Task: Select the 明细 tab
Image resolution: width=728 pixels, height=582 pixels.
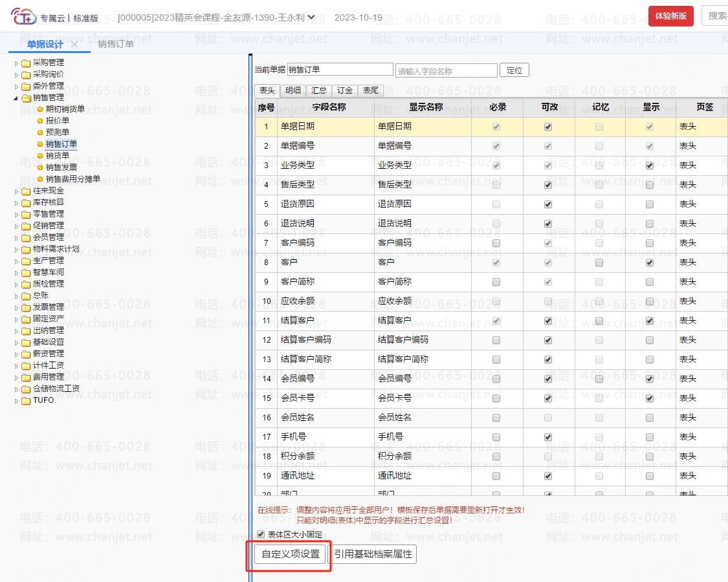Action: click(x=293, y=90)
